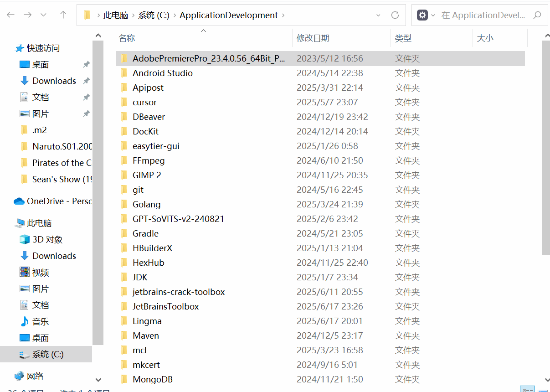550x392 pixels.
Task: Select the GPT-SoVITS-v2-240821 folder
Action: click(x=178, y=219)
